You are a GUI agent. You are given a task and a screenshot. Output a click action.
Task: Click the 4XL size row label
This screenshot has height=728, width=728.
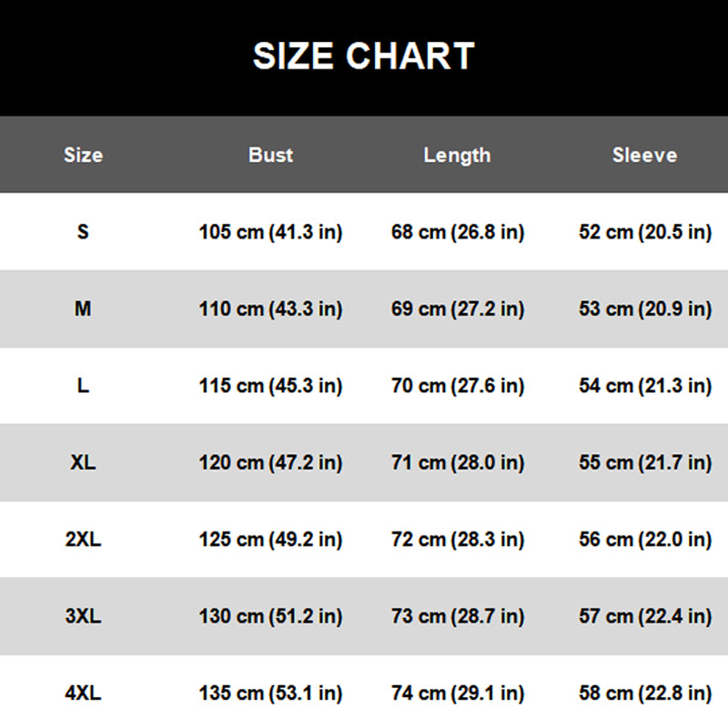pos(83,693)
